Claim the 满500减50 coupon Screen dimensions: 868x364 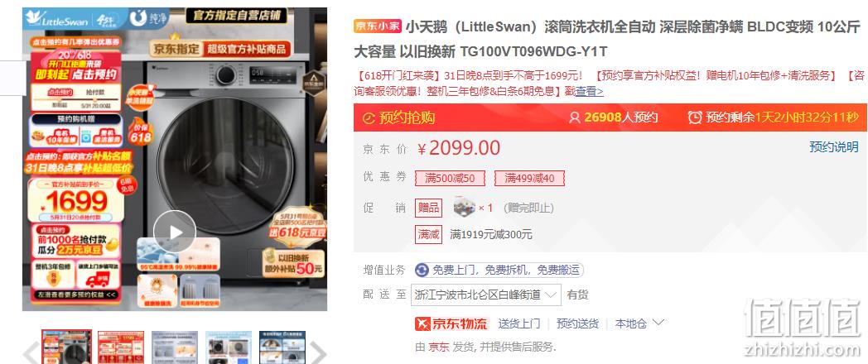point(450,178)
